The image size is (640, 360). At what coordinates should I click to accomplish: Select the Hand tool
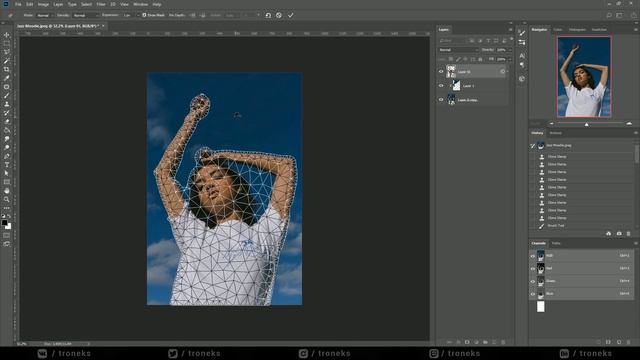pos(7,191)
